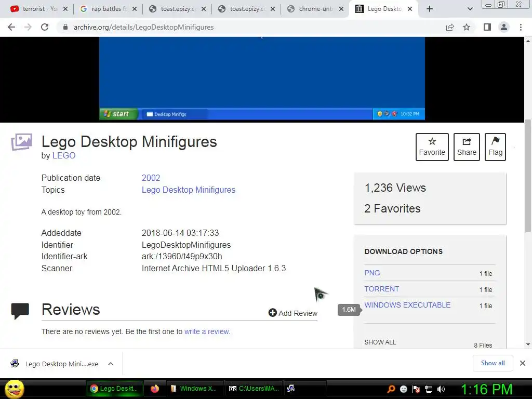This screenshot has width=532, height=399.
Task: Open the Chrome three-dot menu
Action: click(521, 27)
